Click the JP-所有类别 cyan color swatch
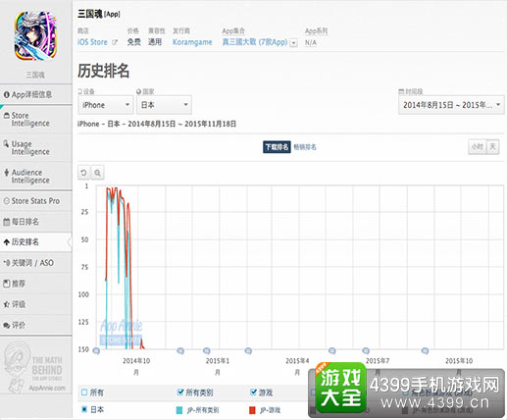 (179, 410)
